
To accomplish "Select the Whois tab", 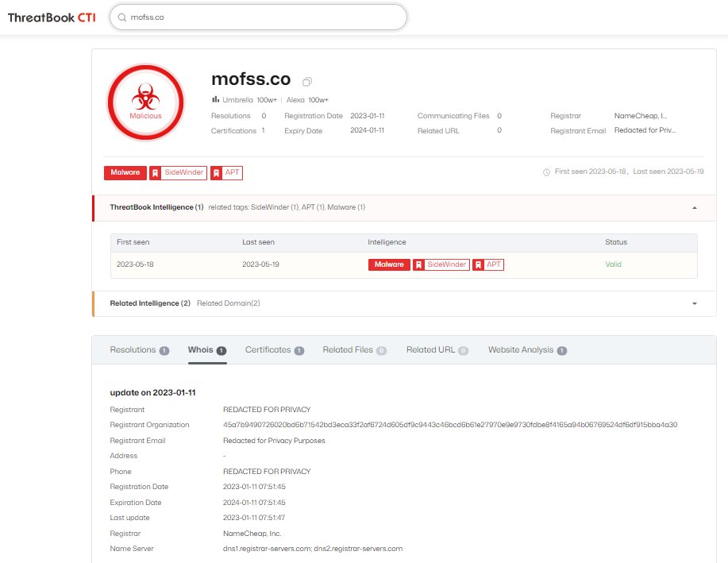I will [x=207, y=349].
